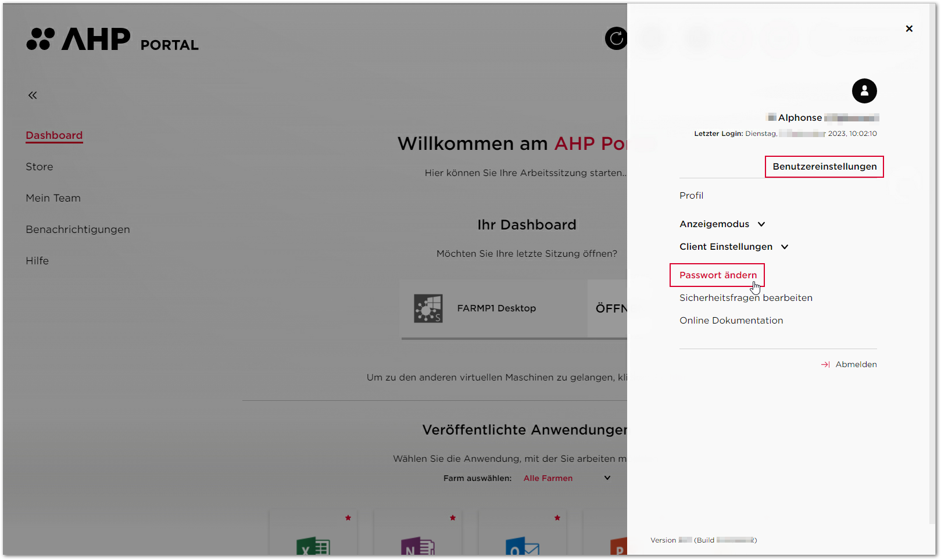
Task: Click the Farm auswählen dropdown arrow
Action: 607,478
